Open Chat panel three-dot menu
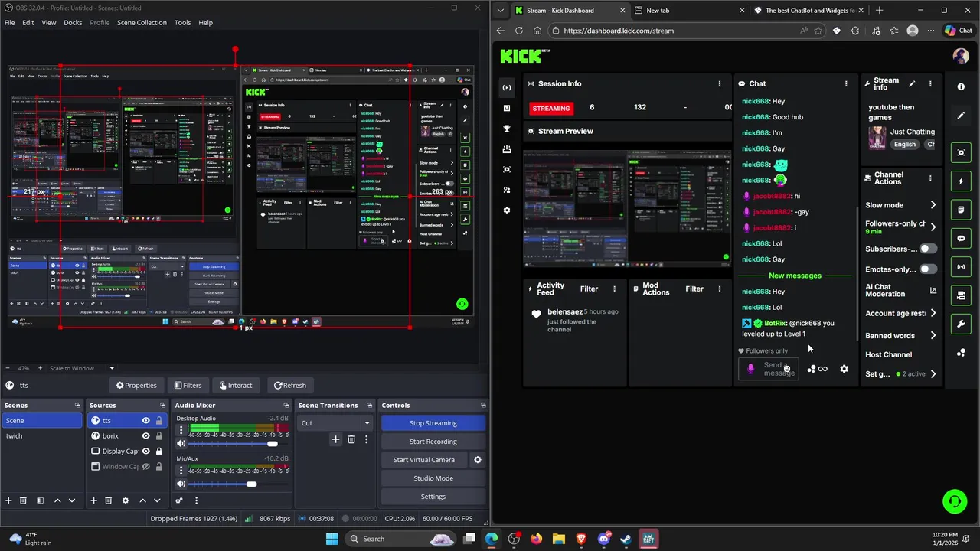This screenshot has height=551, width=980. (846, 83)
